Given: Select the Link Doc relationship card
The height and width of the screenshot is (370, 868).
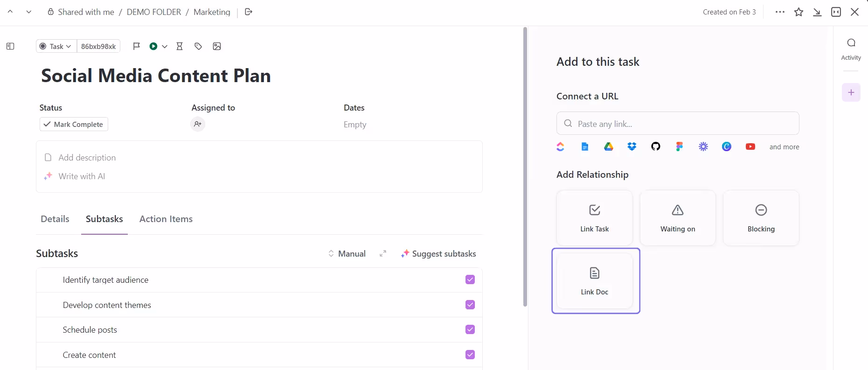Looking at the screenshot, I should [595, 280].
